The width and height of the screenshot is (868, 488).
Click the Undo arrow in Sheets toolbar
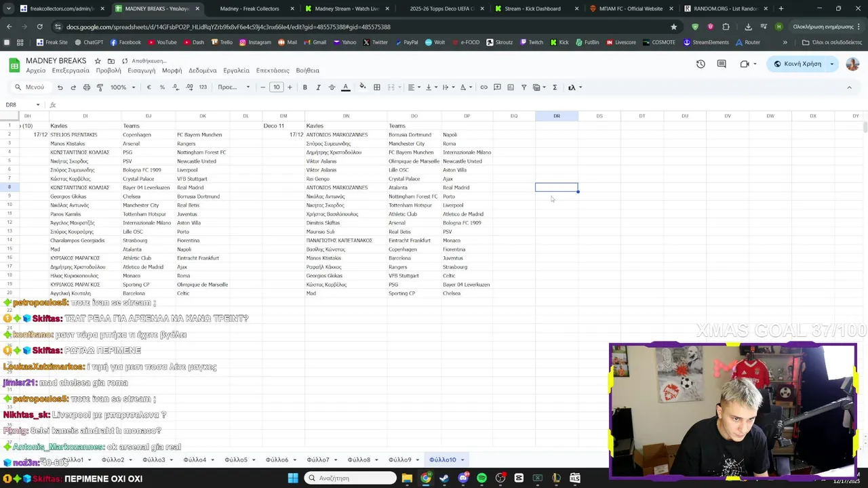point(60,87)
